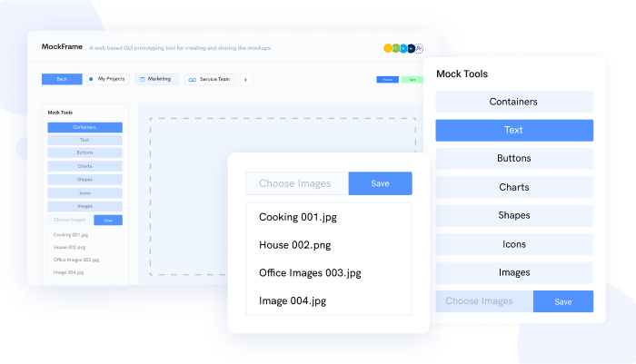Click the MockFrame logo title
The width and height of the screenshot is (636, 364).
(62, 46)
